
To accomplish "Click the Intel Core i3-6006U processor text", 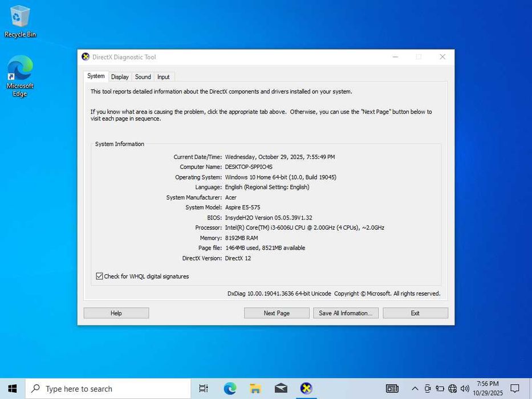I will (x=304, y=227).
